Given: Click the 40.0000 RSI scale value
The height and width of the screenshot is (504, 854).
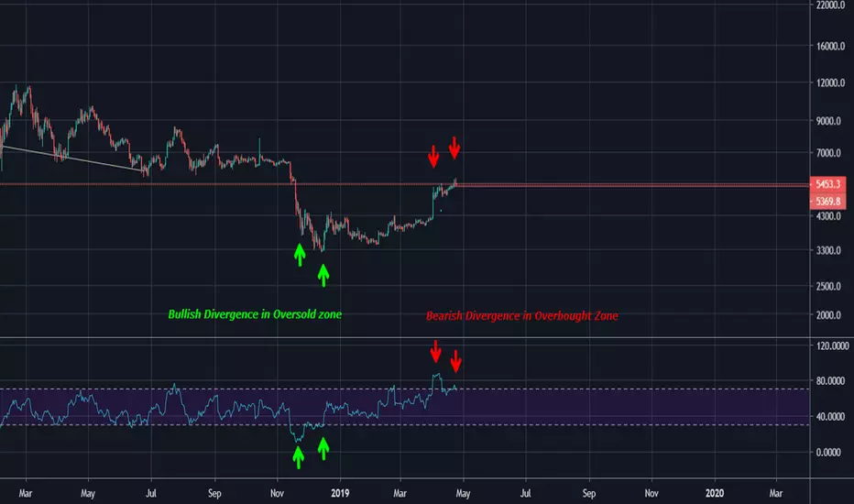Looking at the screenshot, I should 832,417.
